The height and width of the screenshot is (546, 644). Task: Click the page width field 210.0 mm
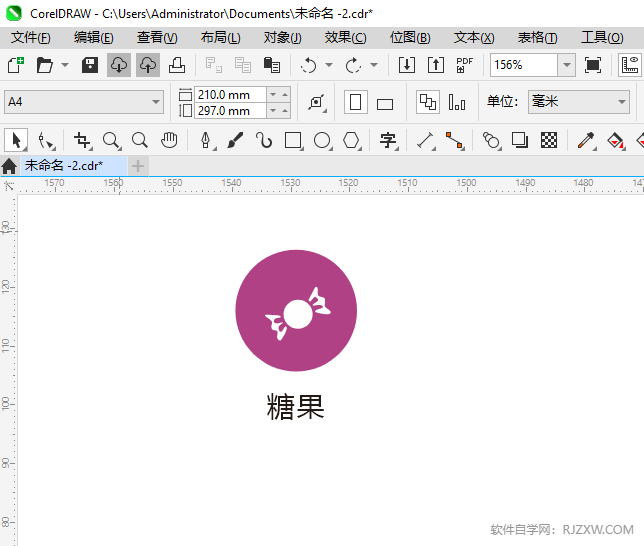230,94
